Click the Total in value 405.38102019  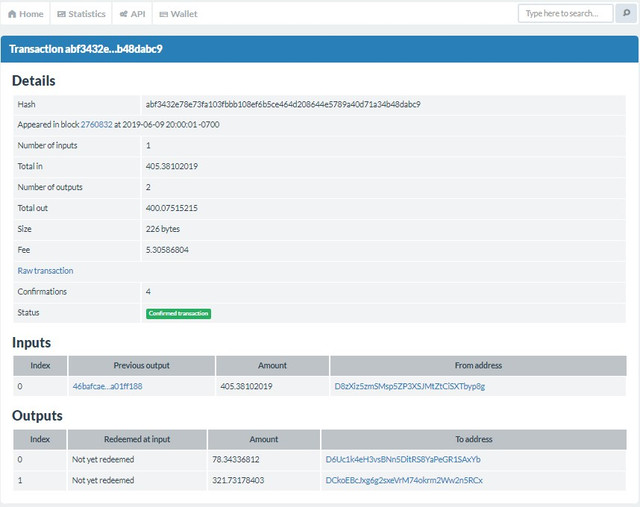click(x=171, y=166)
